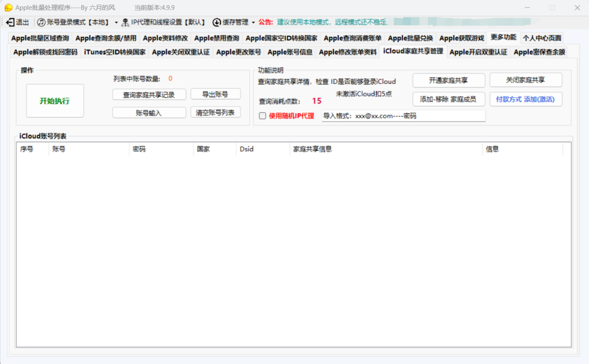Open the 缓存管理 dropdown arrow
Screen dimensions: 589x364
point(253,22)
